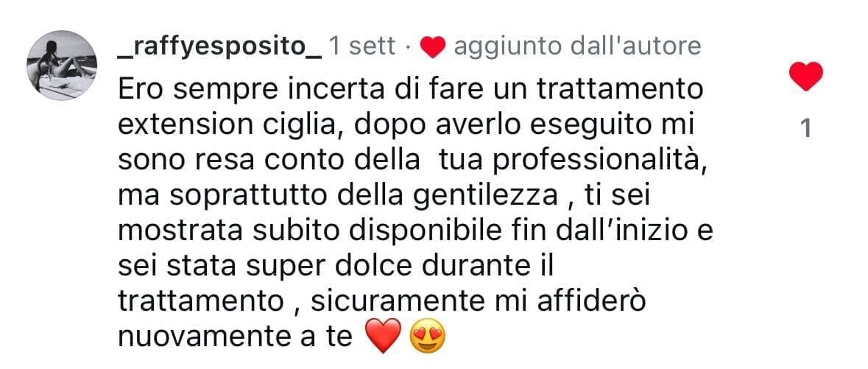Tap the heart-eyes smiley emoji

pyautogui.click(x=427, y=337)
